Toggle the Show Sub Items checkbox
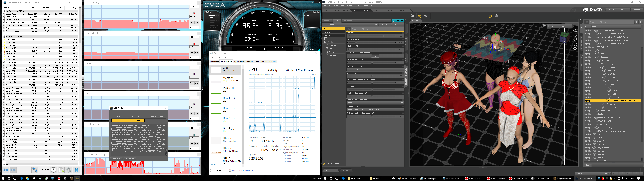Viewport: 644px width, 181px height. [x=324, y=164]
